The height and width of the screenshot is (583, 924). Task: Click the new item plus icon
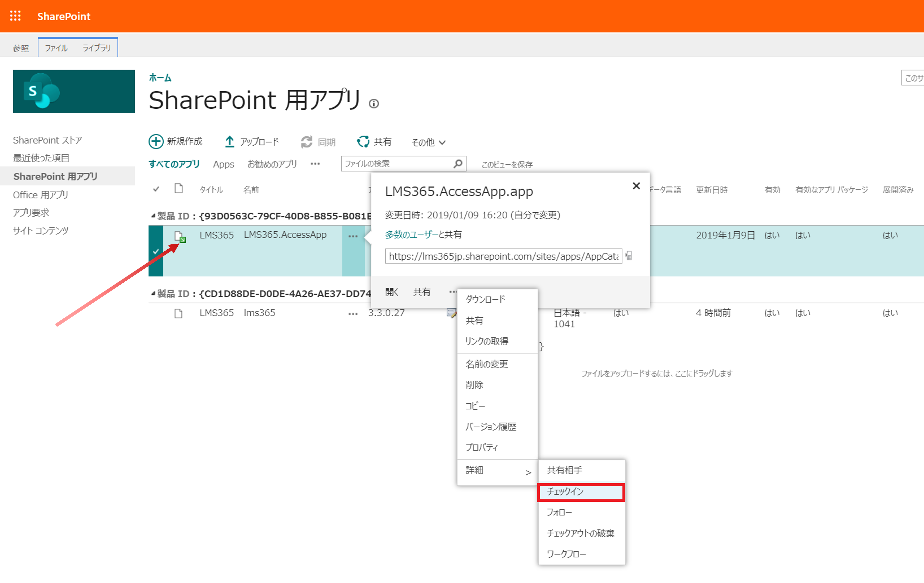(x=156, y=142)
